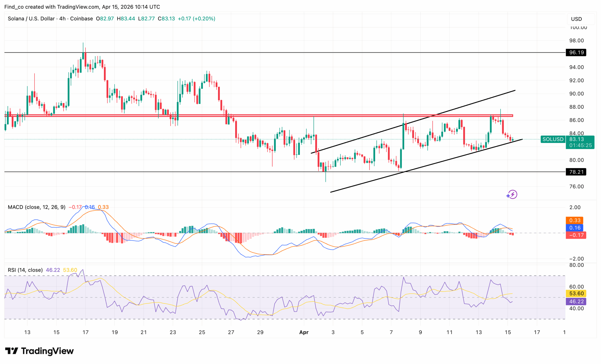Click the low value L82.77 in header
This screenshot has height=364, width=601.
pos(146,19)
